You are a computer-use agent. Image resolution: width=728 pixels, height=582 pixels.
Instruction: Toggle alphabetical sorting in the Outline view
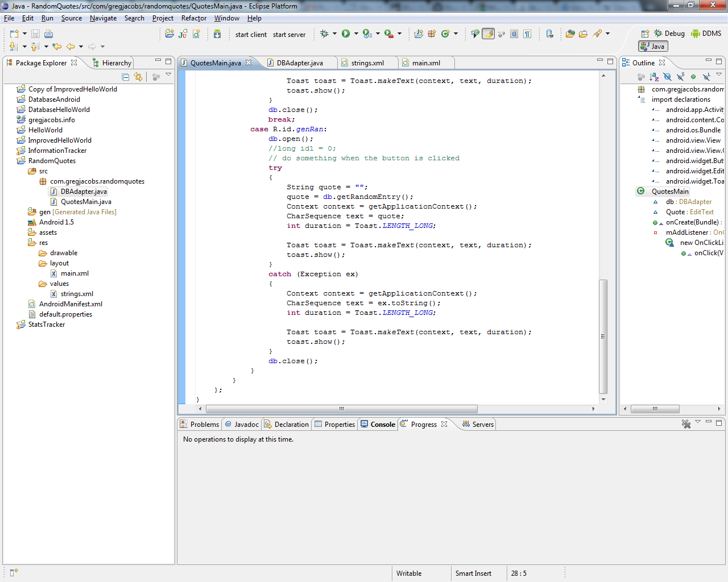(654, 76)
